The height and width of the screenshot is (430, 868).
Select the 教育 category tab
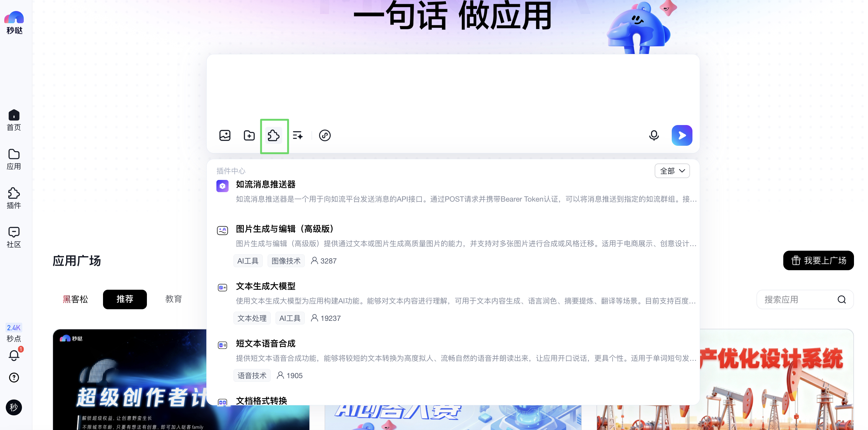coord(173,299)
